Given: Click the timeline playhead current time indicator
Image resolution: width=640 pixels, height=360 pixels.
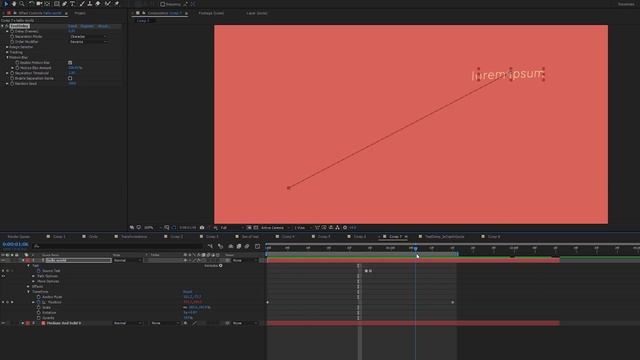Looking at the screenshot, I should [x=416, y=249].
